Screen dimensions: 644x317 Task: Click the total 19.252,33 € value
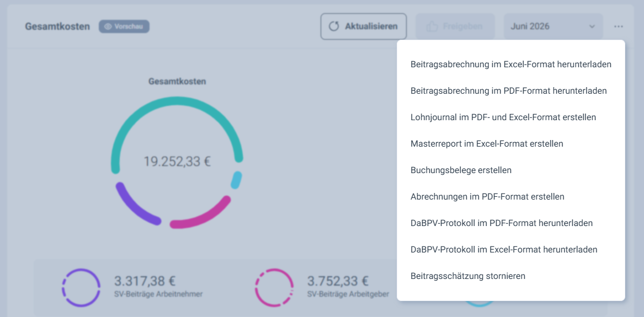point(177,161)
